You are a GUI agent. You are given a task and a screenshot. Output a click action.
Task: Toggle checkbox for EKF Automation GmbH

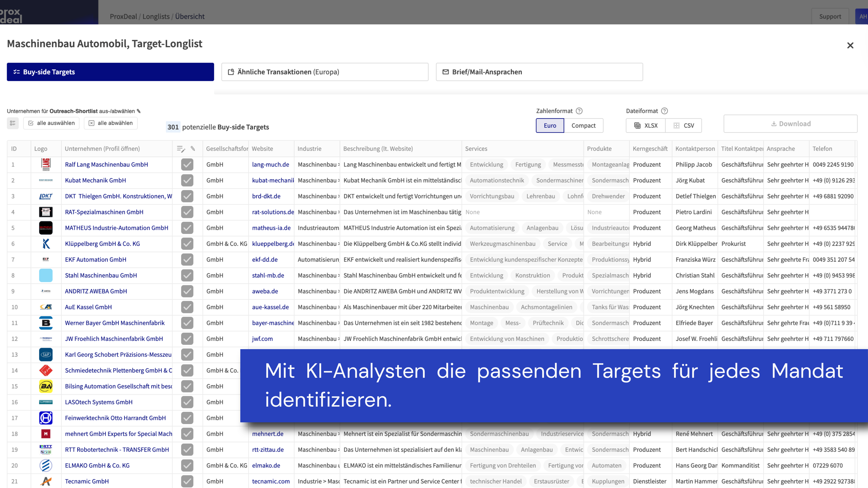(187, 259)
